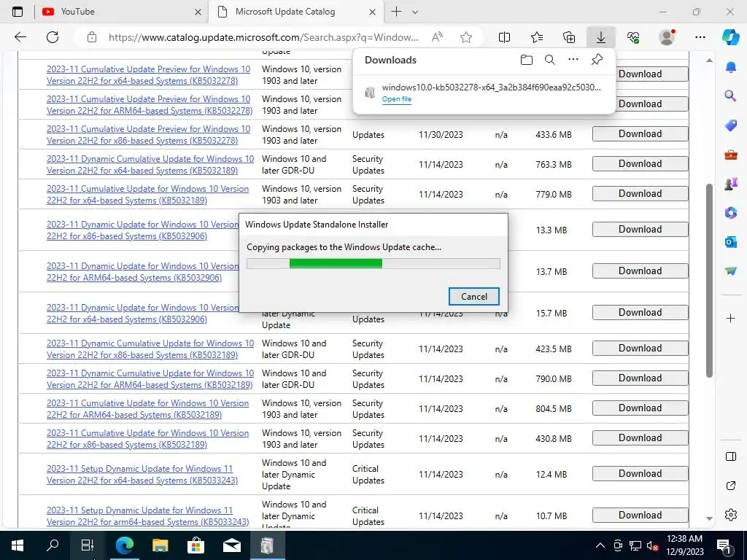Click the installer copy progress bar
747x560 pixels.
pos(373,263)
